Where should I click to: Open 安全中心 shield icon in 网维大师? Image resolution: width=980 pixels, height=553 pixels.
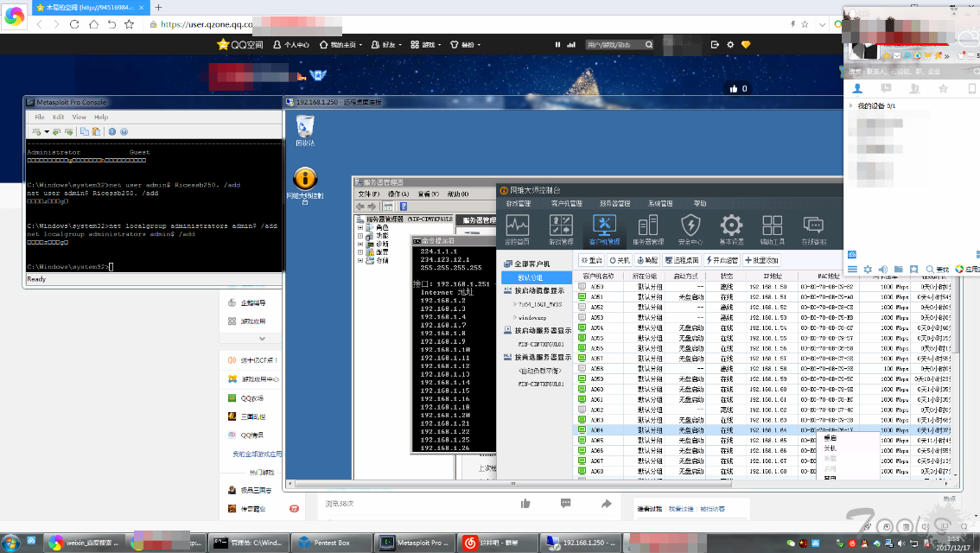pos(690,229)
